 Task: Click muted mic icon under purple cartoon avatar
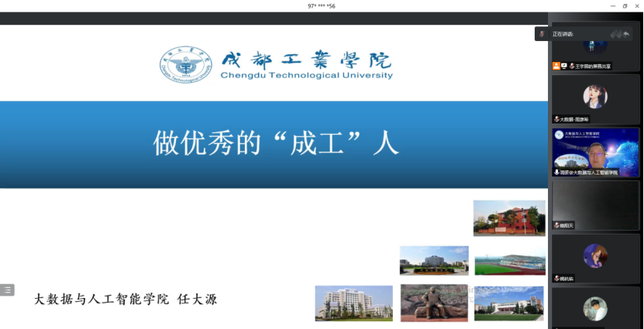tap(556, 279)
